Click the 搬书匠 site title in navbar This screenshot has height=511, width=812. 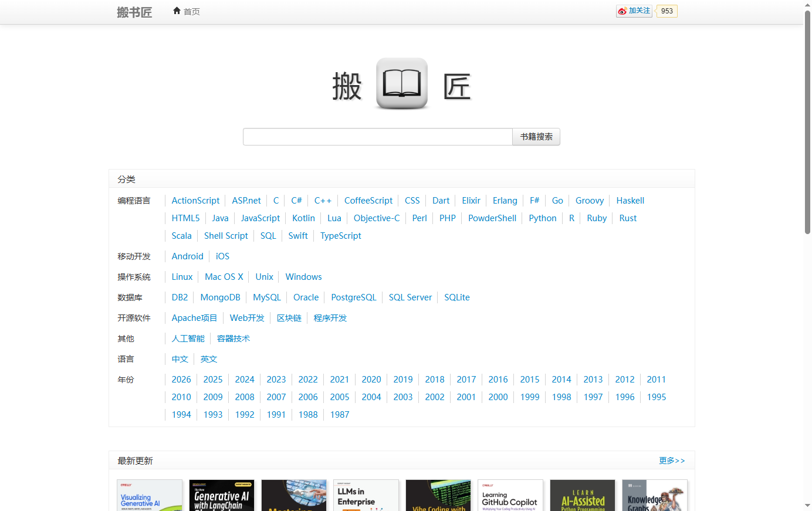[x=134, y=12]
